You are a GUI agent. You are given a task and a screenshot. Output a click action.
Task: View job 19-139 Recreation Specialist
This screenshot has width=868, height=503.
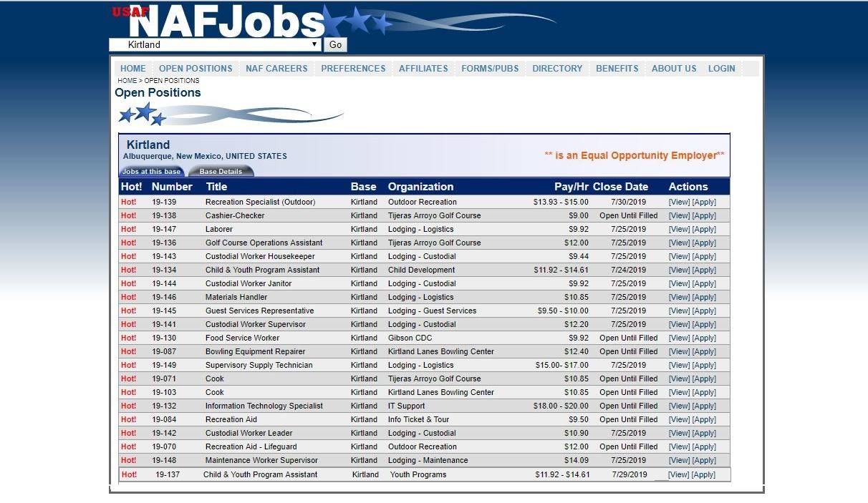click(x=679, y=202)
